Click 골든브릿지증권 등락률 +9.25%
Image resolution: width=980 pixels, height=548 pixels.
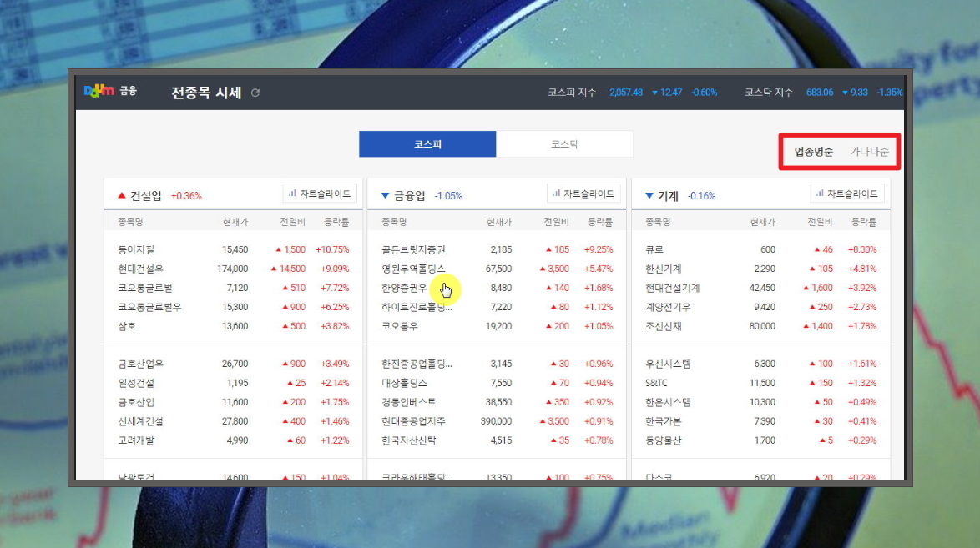pos(599,249)
